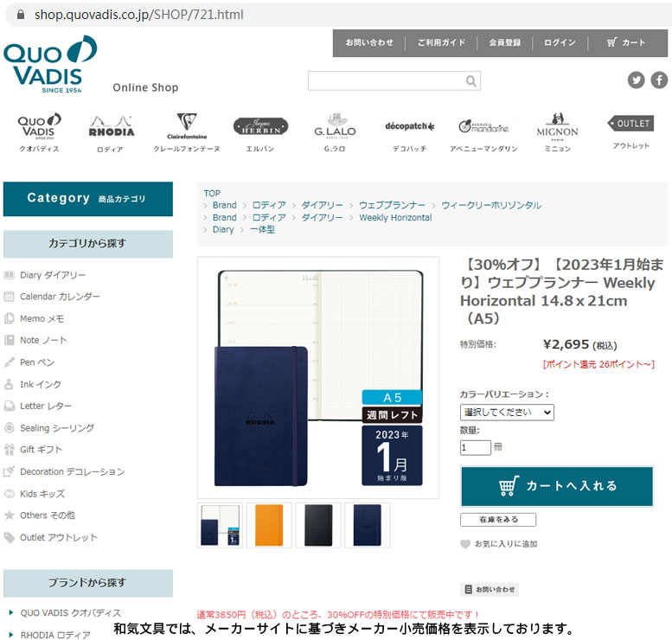
Task: Click the check stock button
Action: 498,520
